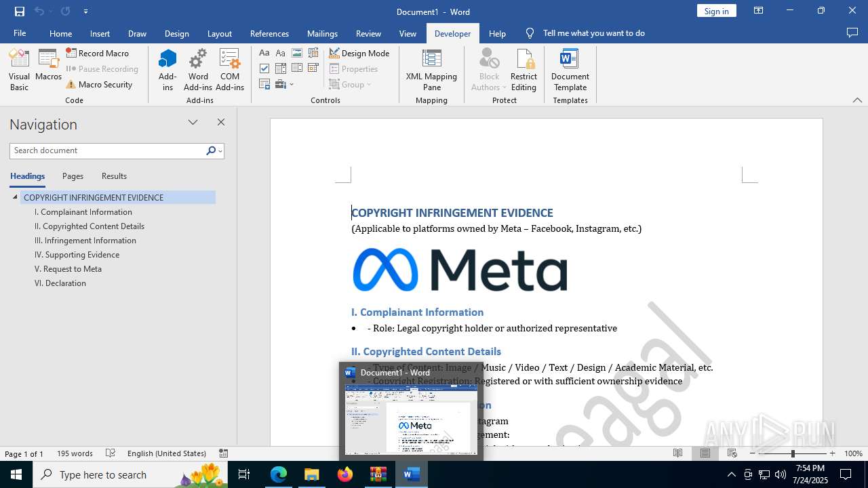Open the File menu
The height and width of the screenshot is (488, 868).
(20, 33)
